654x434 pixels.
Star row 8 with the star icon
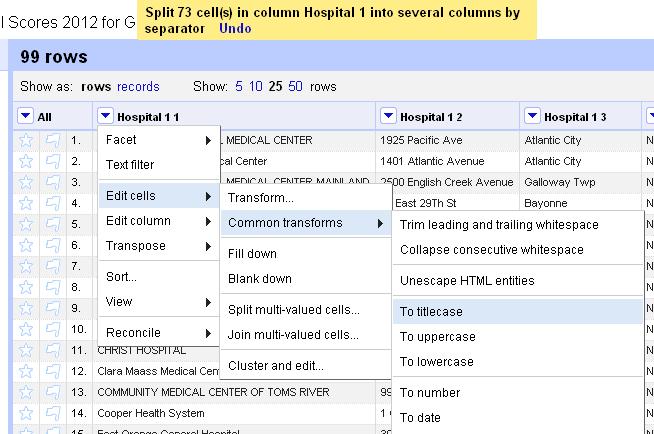[26, 287]
